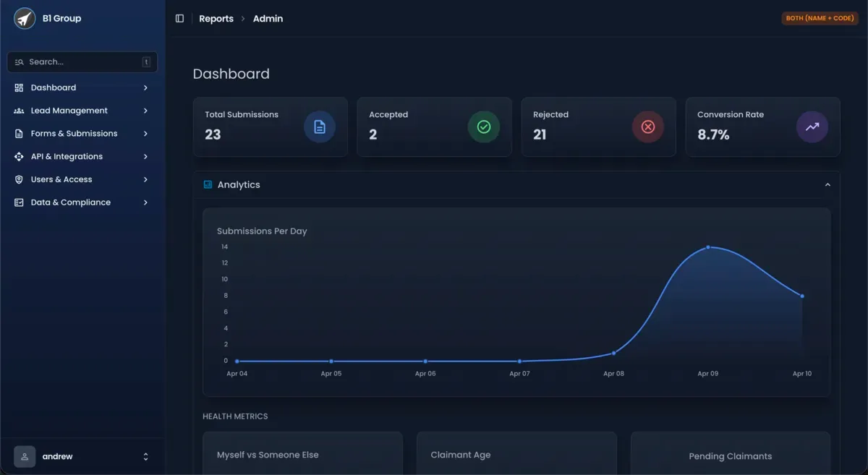Toggle the sidebar collapse icon near breadcrumb
Image resolution: width=868 pixels, height=475 pixels.
[x=179, y=18]
